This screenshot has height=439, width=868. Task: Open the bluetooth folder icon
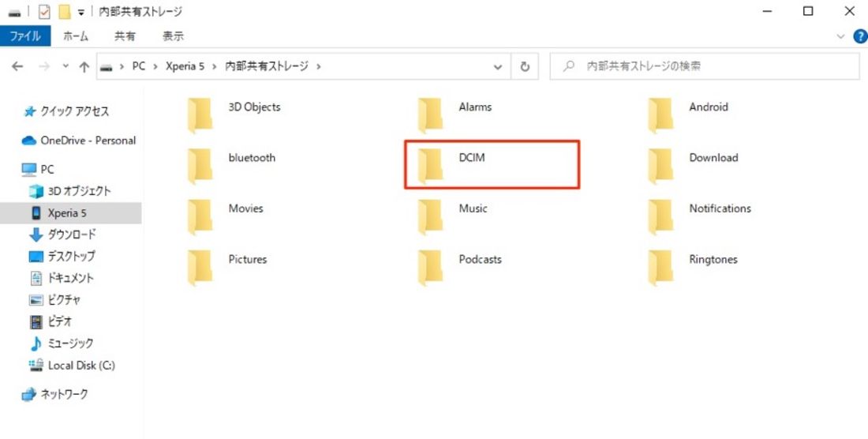[x=200, y=166]
